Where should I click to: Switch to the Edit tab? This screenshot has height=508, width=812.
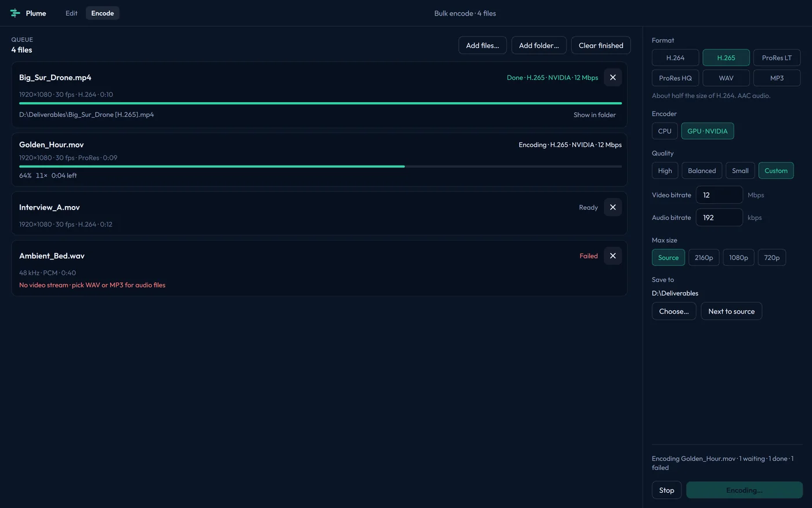[71, 13]
